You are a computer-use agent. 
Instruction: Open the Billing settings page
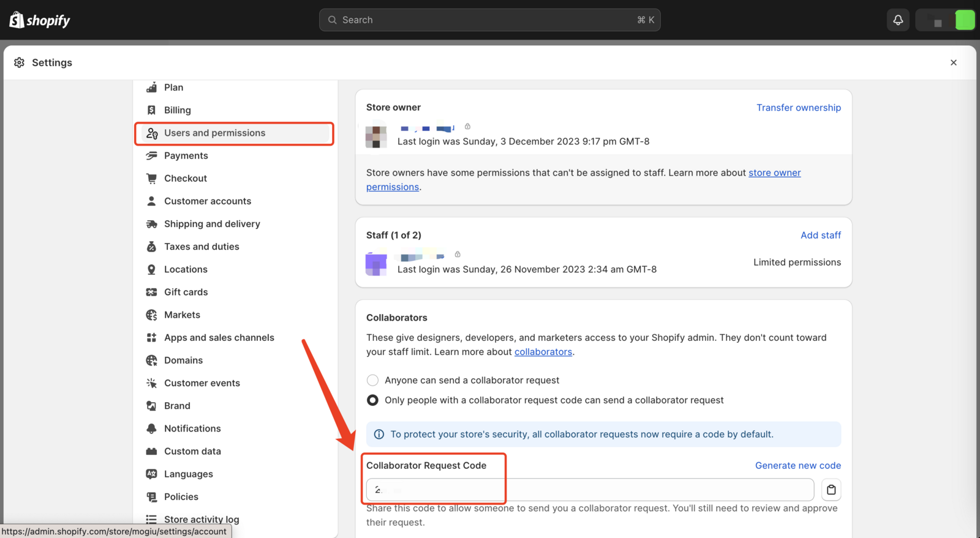tap(177, 110)
